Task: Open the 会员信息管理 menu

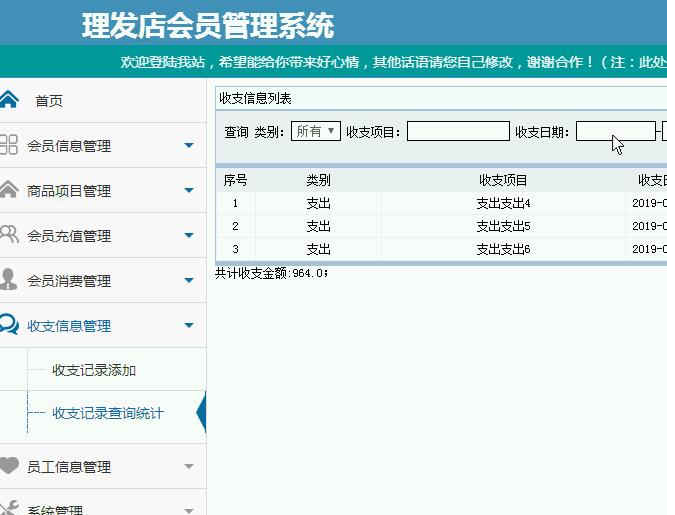Action: click(x=69, y=146)
